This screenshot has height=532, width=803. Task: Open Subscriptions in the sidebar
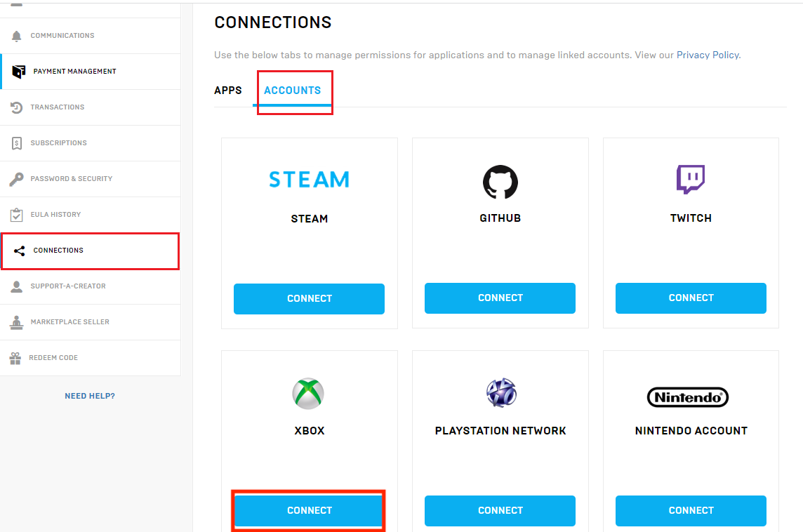coord(90,143)
